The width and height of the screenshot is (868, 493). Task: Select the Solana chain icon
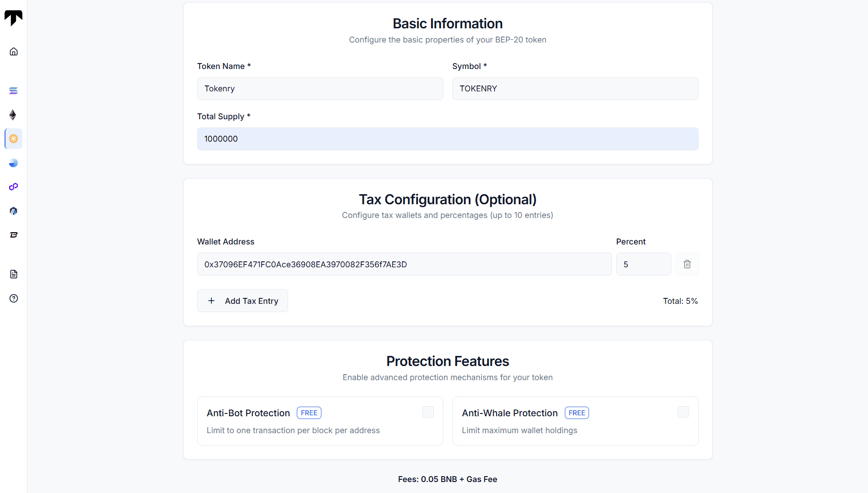[x=14, y=90]
